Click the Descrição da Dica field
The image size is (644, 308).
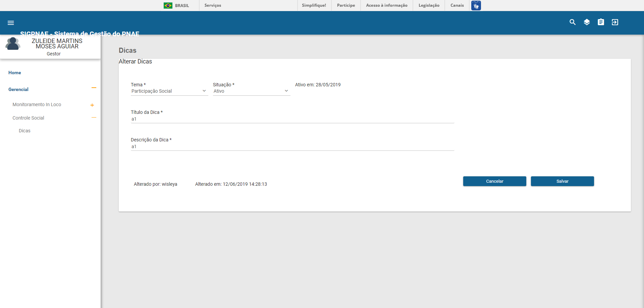tap(292, 147)
